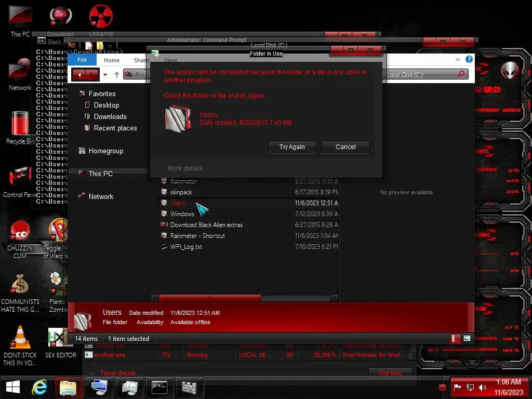Click Task Manager scrollbar down arrow

[x=413, y=356]
